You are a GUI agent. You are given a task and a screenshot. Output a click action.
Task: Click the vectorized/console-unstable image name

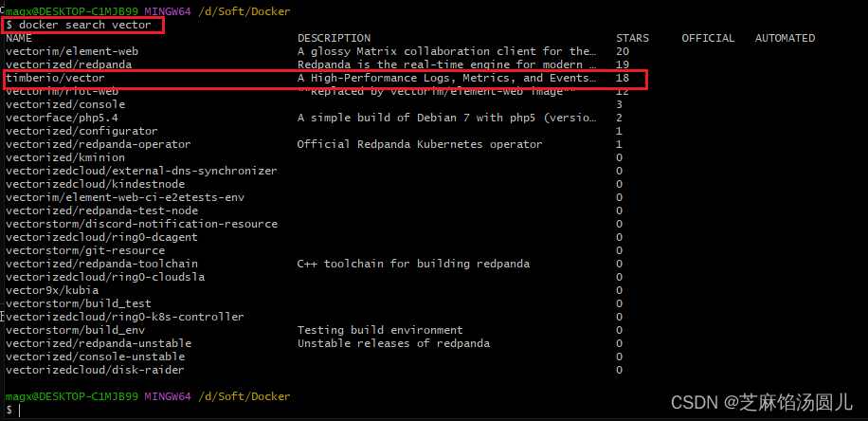[x=95, y=357]
